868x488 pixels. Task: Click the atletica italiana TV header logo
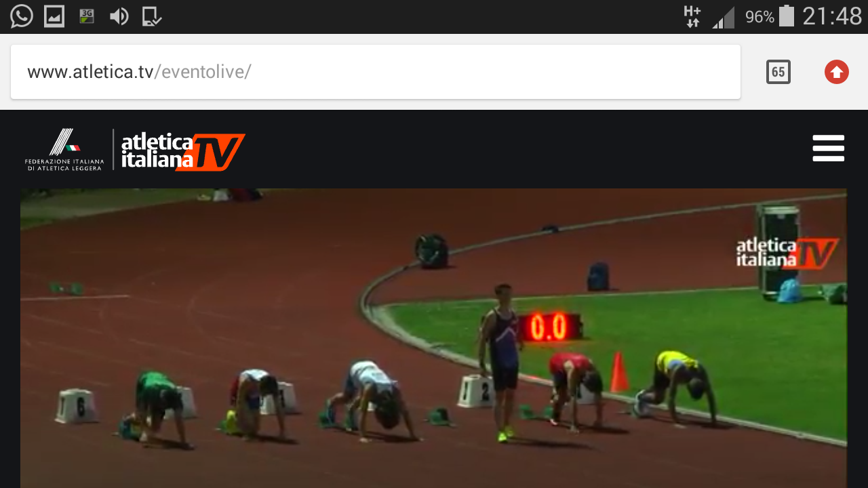click(183, 152)
